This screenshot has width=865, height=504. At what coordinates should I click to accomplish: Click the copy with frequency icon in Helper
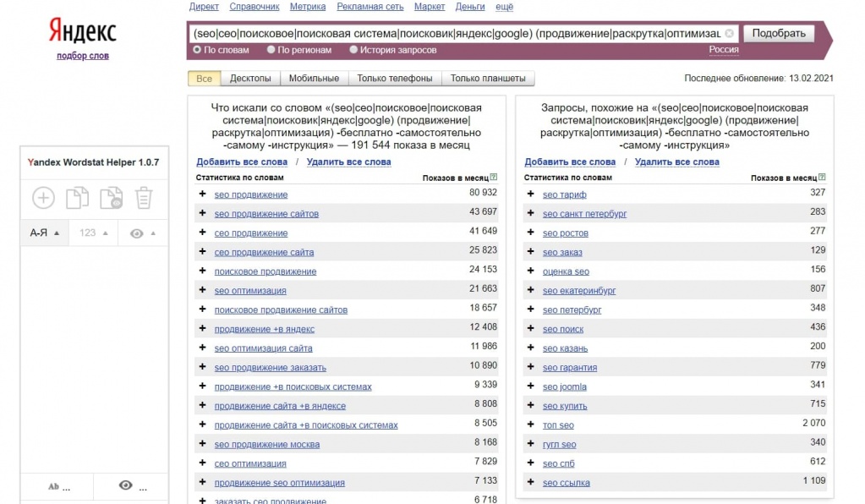pos(111,198)
